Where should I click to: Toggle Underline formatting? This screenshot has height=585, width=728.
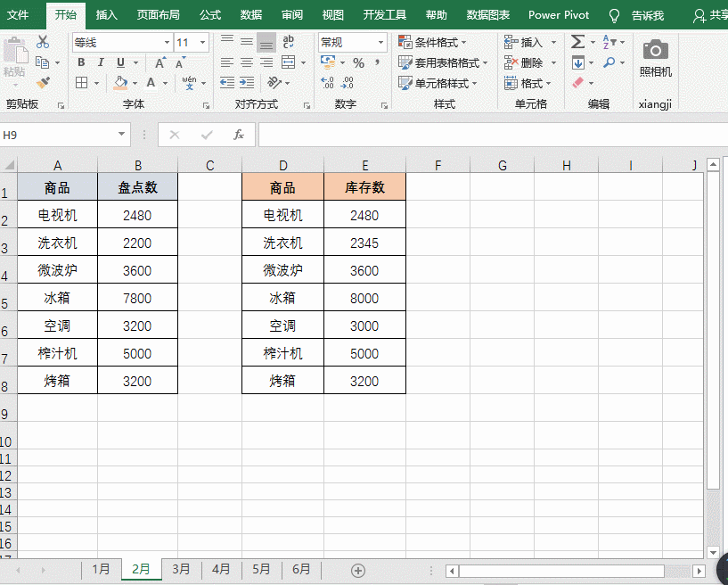click(120, 62)
